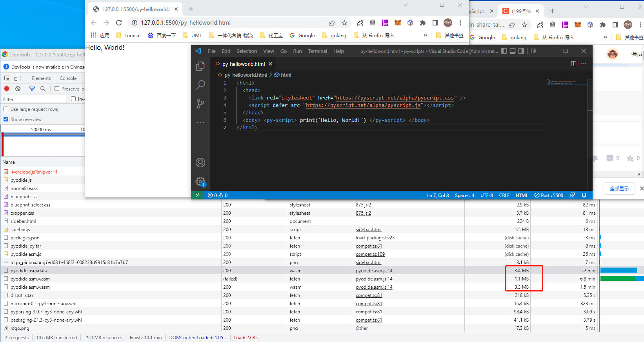Click pyodide.asm.data blue waterfall bar
This screenshot has width=644, height=342.
click(x=619, y=270)
